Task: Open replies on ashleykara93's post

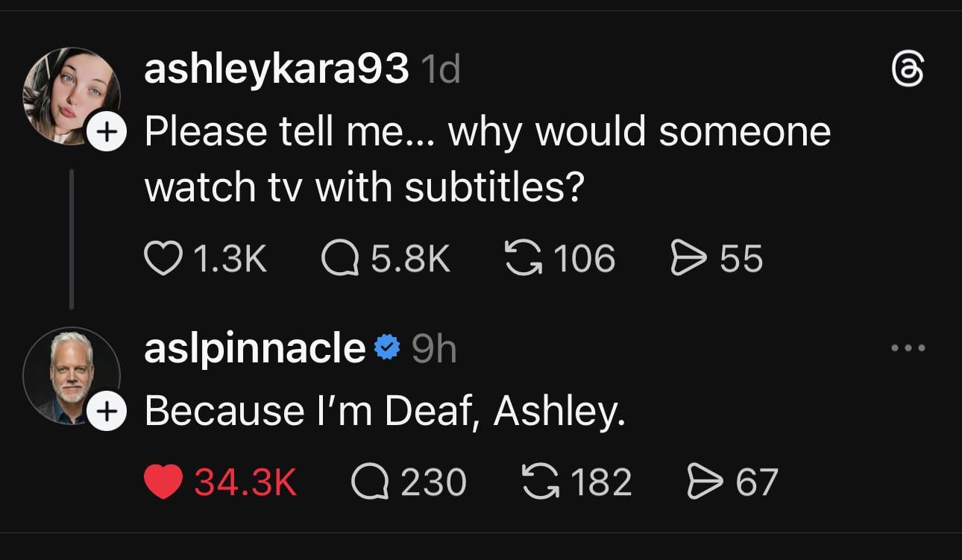Action: (x=340, y=259)
